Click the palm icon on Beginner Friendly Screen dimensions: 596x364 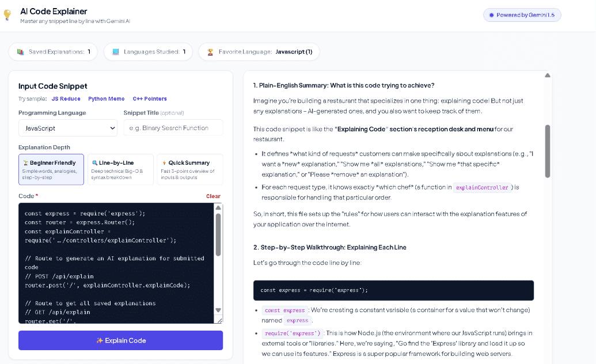point(25,163)
